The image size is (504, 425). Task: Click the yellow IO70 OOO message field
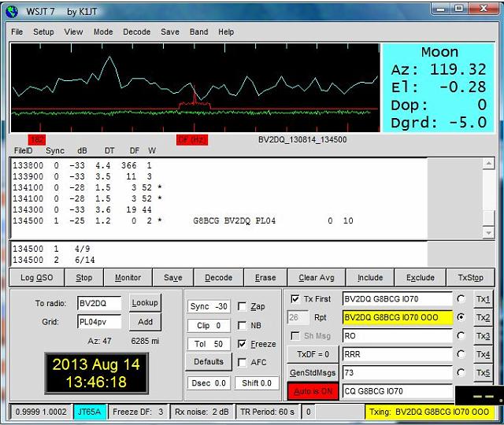(397, 317)
